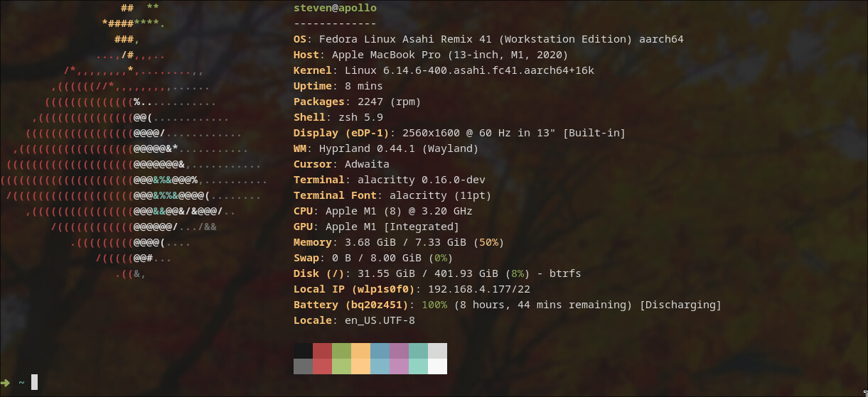868x397 pixels.
Task: Choose the darker blue palette swatch
Action: point(380,351)
